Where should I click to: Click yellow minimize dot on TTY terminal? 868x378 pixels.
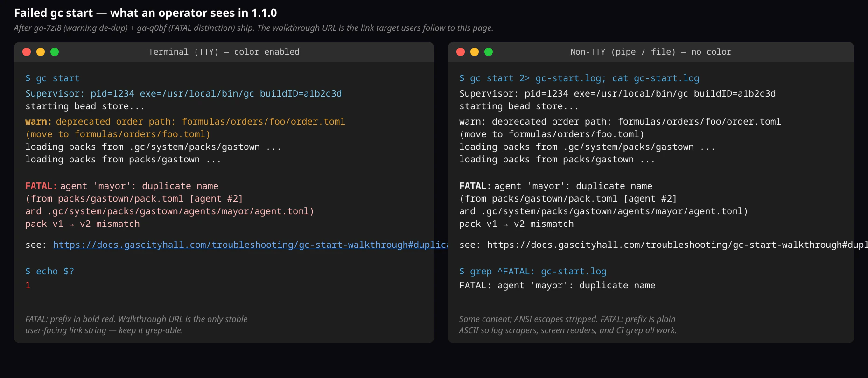pos(41,52)
